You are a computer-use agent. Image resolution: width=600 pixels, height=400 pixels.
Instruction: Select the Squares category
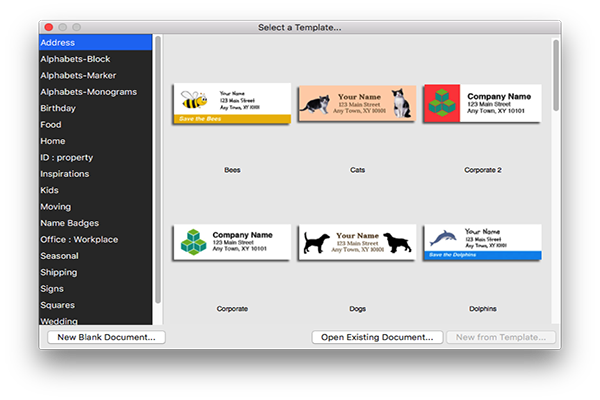pyautogui.click(x=95, y=305)
